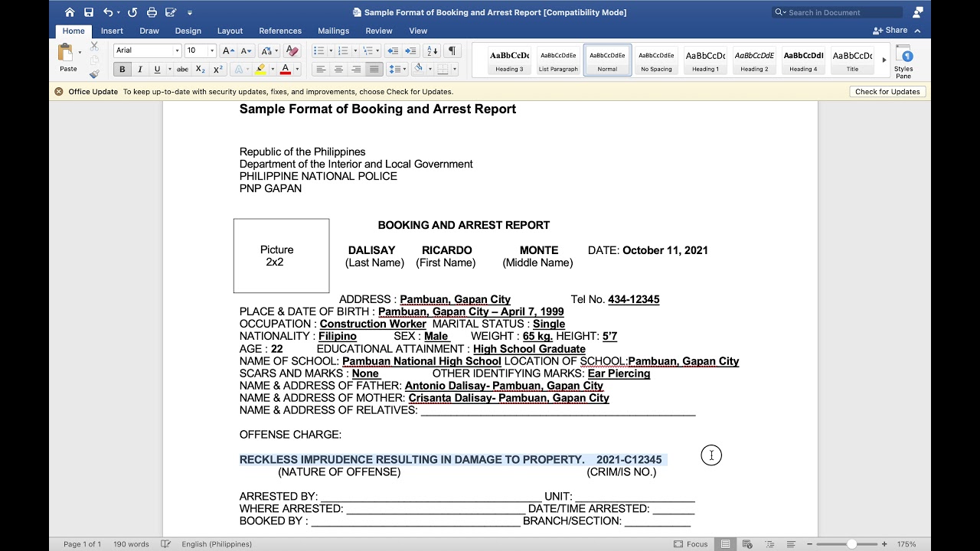This screenshot has width=980, height=551.
Task: Click the Increase Indent icon
Action: pos(410,51)
